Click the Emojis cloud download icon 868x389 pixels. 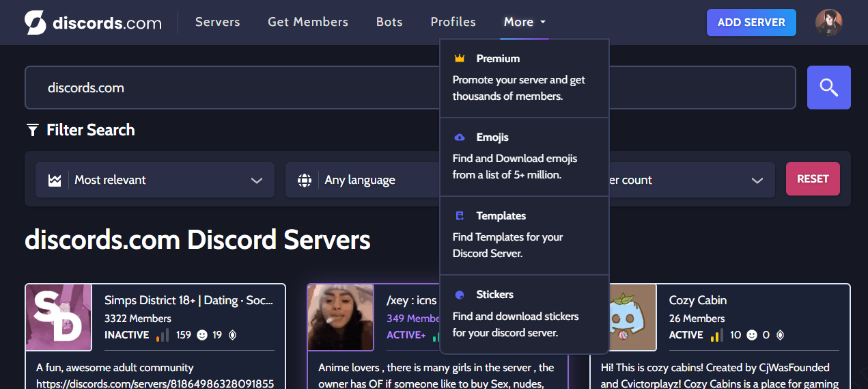460,137
